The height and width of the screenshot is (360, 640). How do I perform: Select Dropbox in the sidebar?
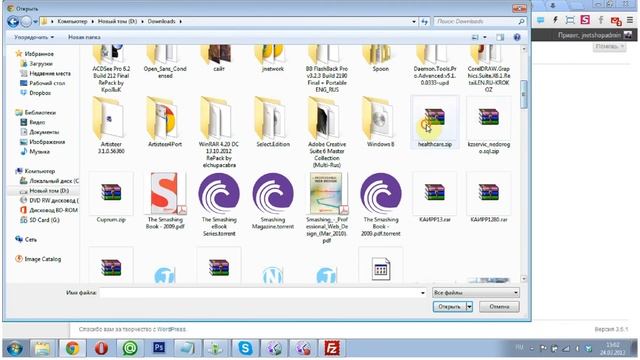[40, 93]
